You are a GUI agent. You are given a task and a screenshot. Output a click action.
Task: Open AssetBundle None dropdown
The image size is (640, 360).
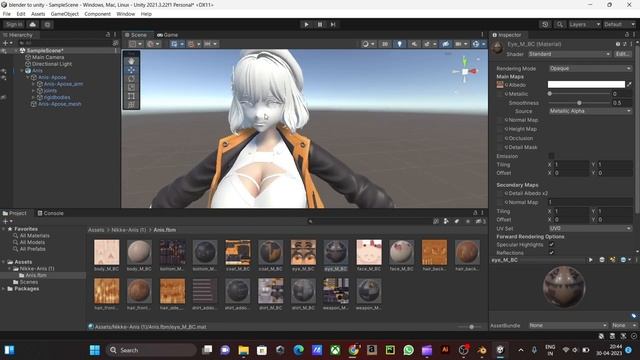pyautogui.click(x=568, y=325)
